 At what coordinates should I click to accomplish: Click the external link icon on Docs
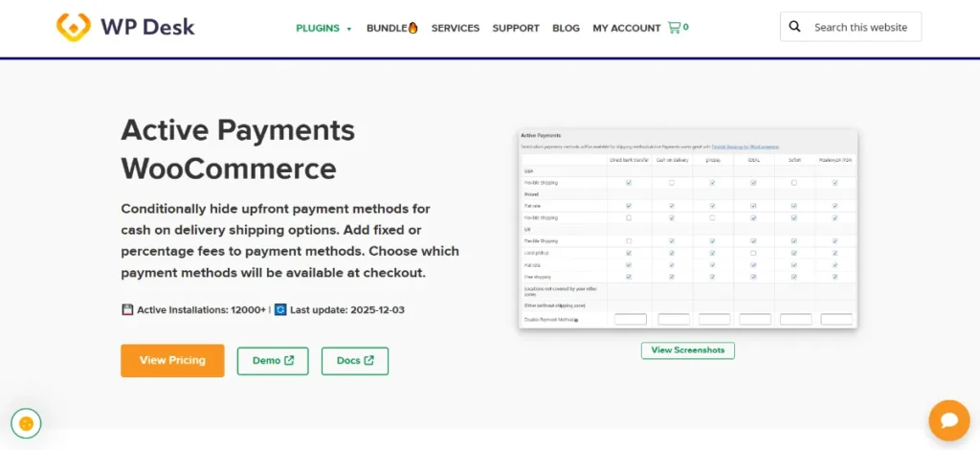point(368,361)
